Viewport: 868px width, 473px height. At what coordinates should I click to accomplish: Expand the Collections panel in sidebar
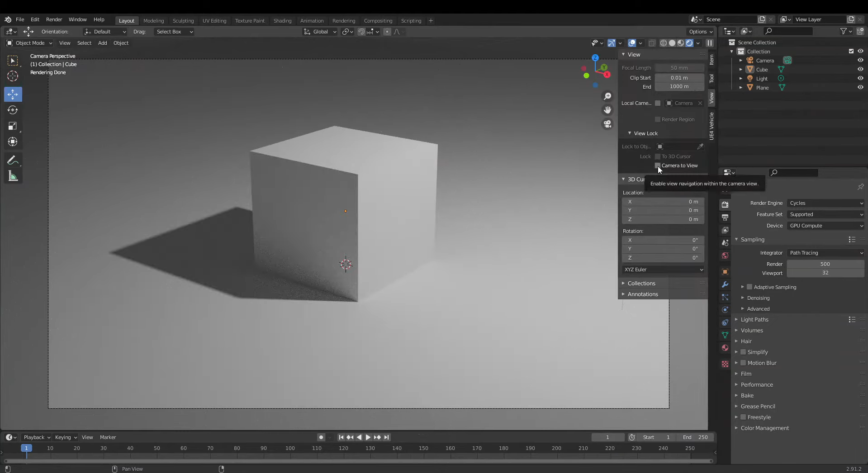tap(641, 283)
